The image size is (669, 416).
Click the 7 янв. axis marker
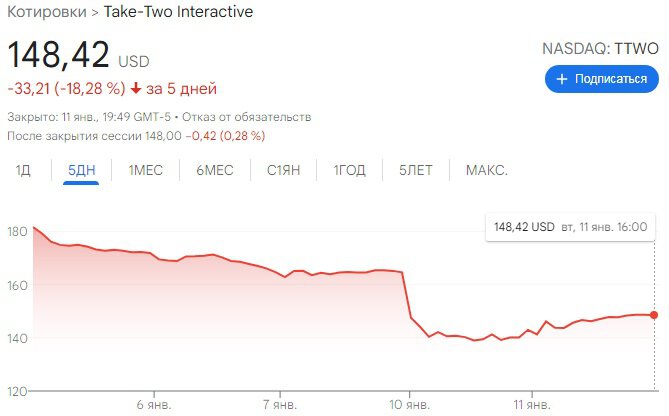[x=280, y=404]
